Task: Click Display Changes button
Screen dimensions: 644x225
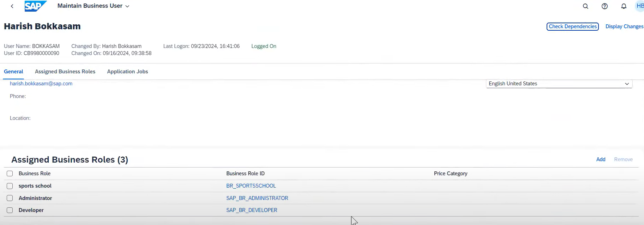Action: [624, 26]
